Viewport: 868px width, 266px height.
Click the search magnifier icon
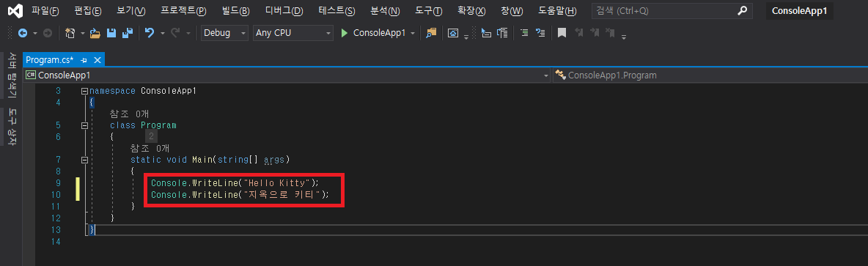(743, 10)
